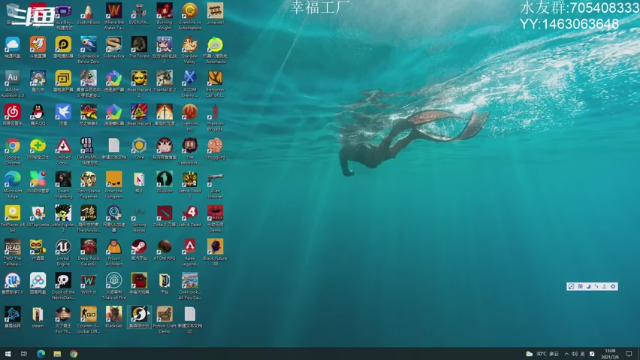Open Task View on taskbar

[x=24, y=353]
